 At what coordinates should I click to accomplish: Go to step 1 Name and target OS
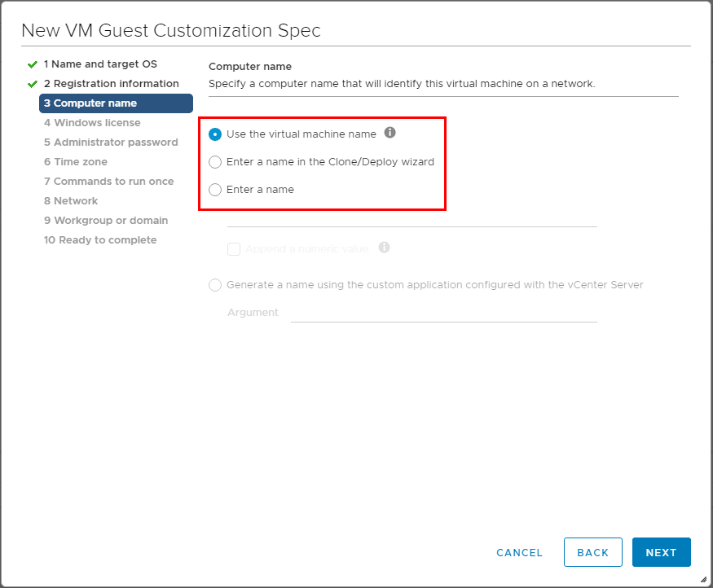100,64
